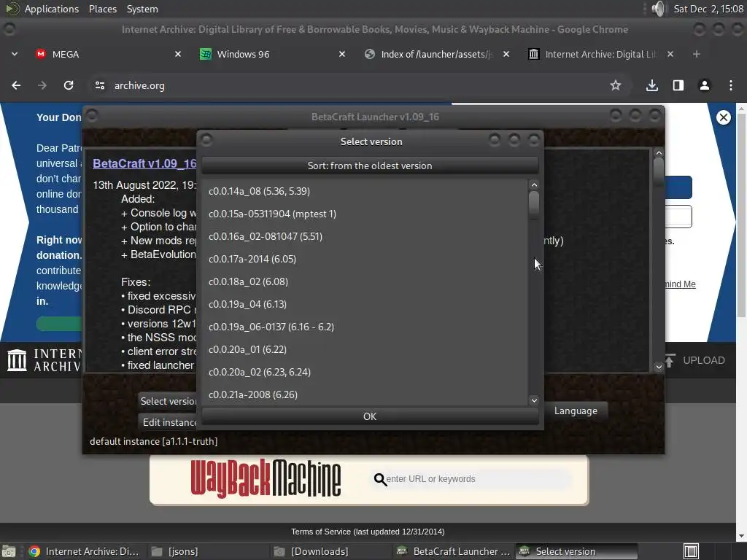Image resolution: width=747 pixels, height=560 pixels.
Task: Switch to BetaCraft Launcher taskbar entry
Action: [454, 551]
